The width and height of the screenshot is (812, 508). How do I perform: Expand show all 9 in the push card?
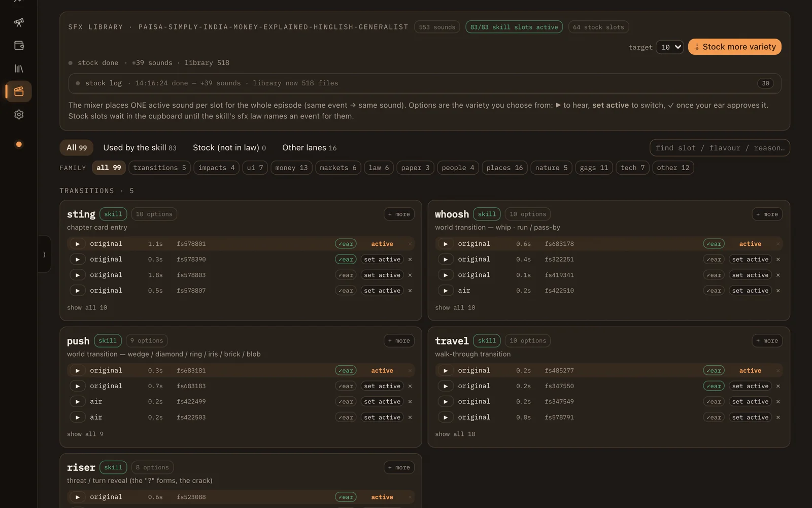tap(85, 434)
